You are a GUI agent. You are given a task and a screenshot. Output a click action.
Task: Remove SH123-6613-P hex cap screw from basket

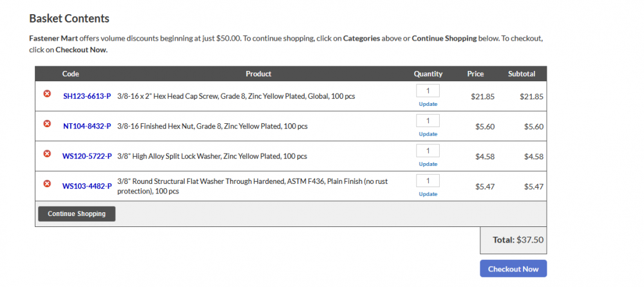47,94
